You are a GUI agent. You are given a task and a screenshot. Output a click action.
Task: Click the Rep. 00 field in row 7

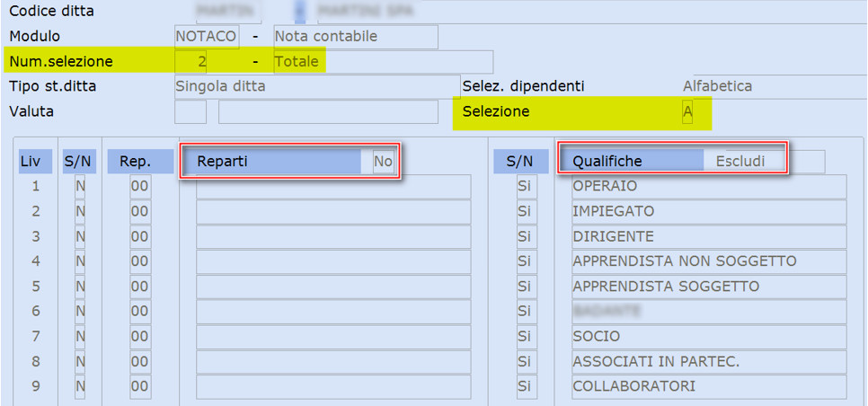(x=140, y=336)
